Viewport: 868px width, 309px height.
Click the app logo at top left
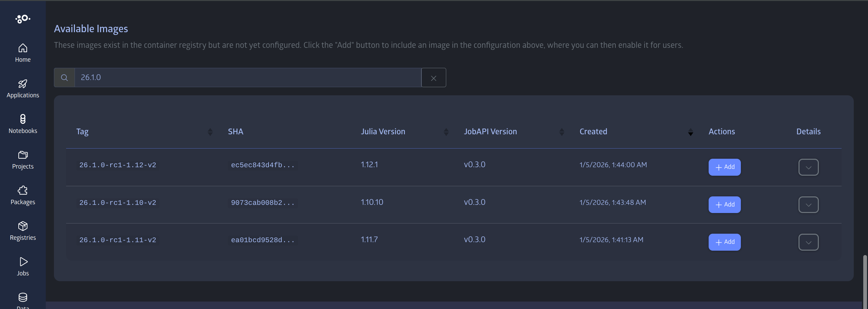click(22, 19)
